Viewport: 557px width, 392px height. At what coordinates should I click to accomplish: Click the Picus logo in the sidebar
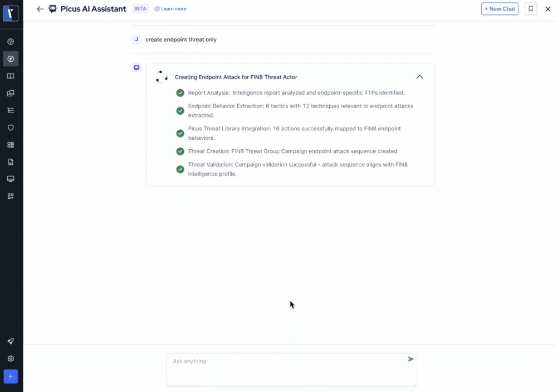(11, 14)
